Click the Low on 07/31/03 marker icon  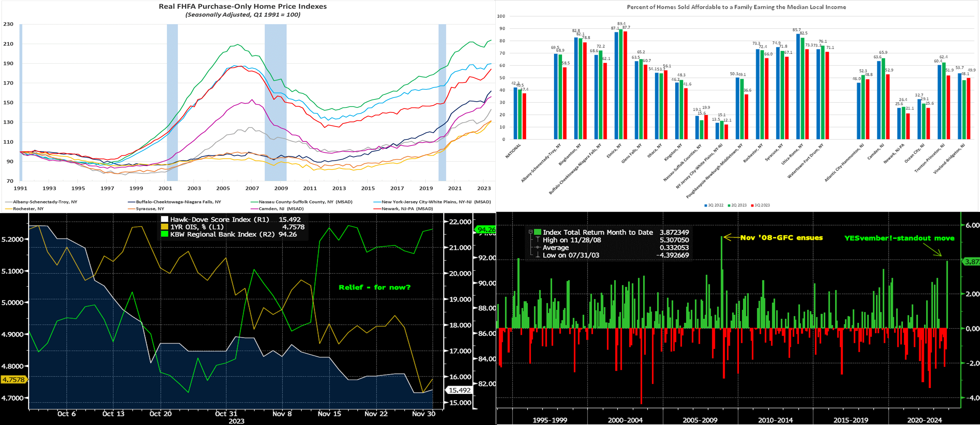pyautogui.click(x=538, y=255)
